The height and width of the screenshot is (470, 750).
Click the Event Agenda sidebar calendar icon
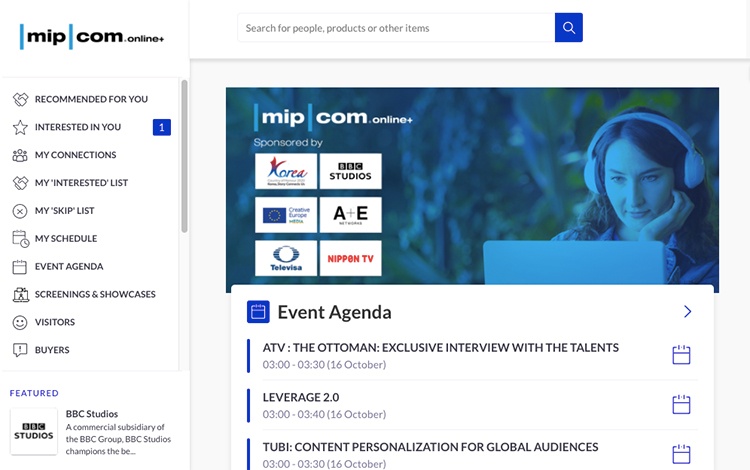click(20, 267)
